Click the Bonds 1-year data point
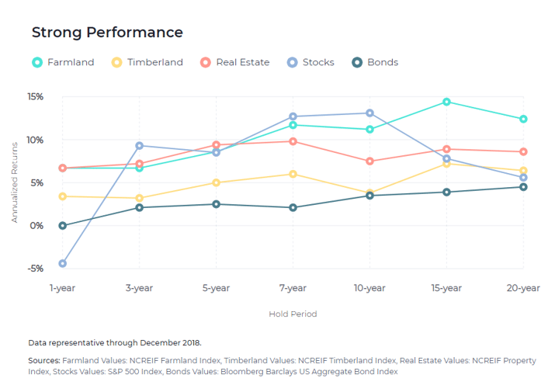The height and width of the screenshot is (392, 548). pyautogui.click(x=63, y=226)
